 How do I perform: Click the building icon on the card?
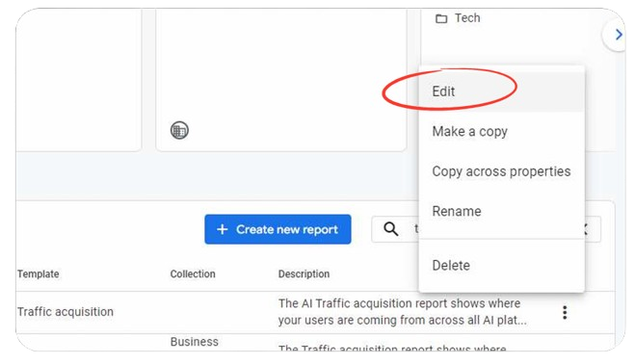(179, 130)
